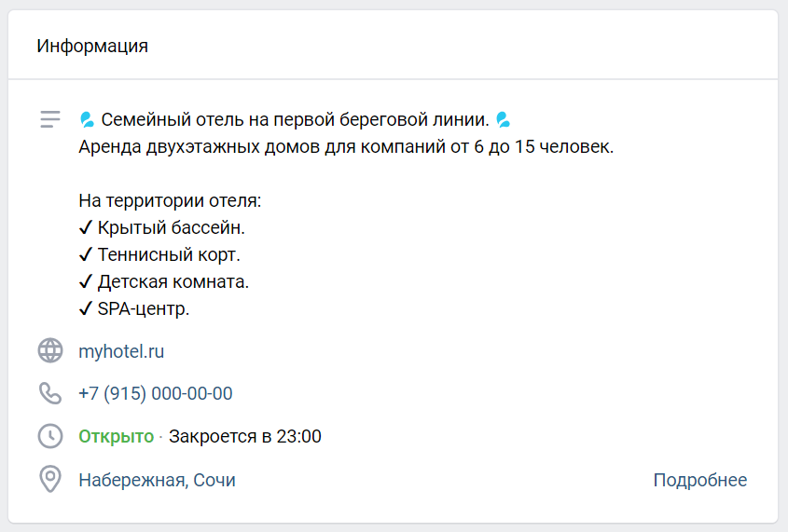Click the description lines icon

click(x=50, y=119)
